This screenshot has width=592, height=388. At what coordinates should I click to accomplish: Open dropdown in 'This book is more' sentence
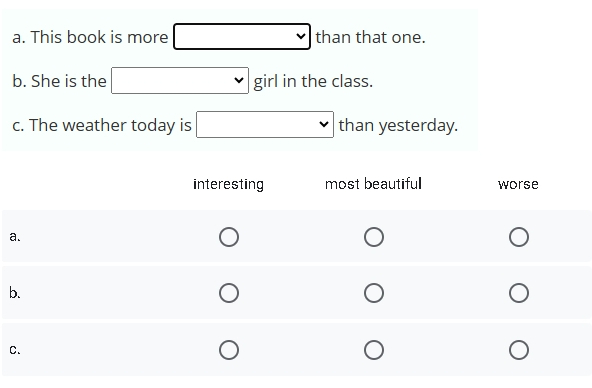pyautogui.click(x=242, y=37)
